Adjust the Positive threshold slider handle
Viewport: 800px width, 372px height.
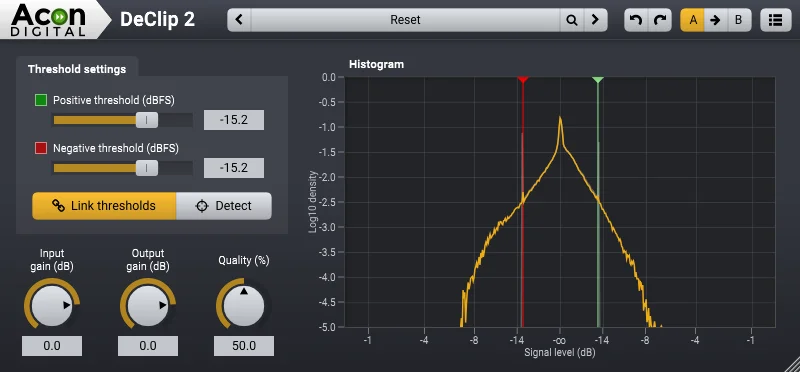point(146,120)
